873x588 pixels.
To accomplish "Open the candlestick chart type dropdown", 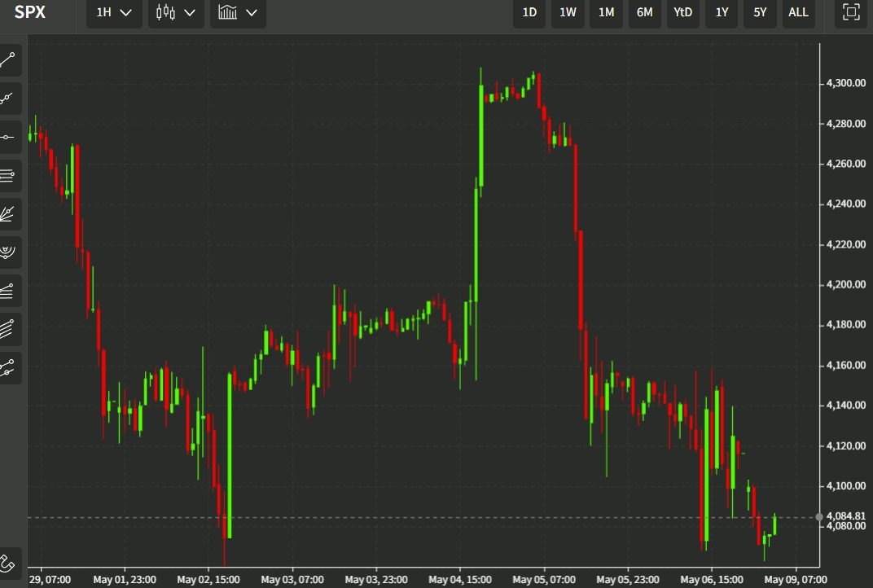I will tap(176, 12).
